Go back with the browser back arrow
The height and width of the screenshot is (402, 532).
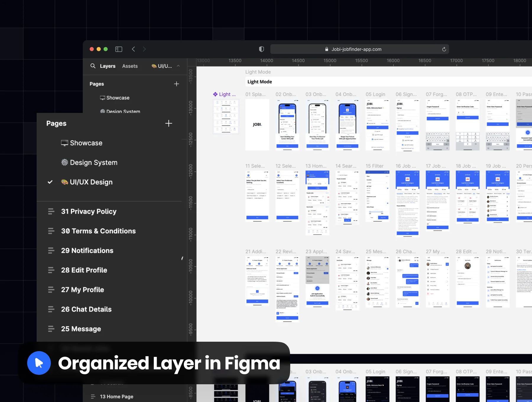coord(133,49)
